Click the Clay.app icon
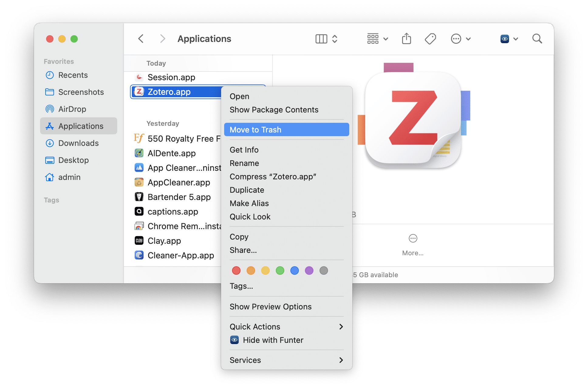588x386 pixels. click(139, 240)
